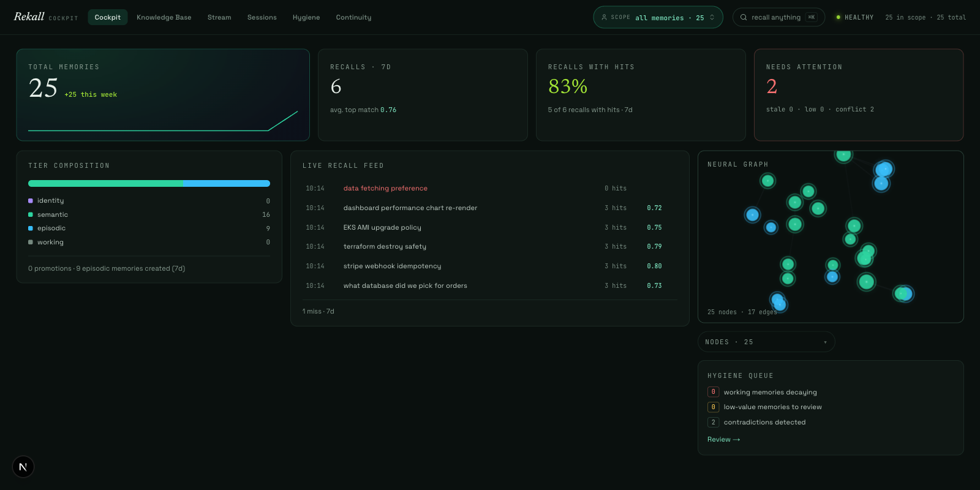Click the search magnifier icon

coord(744,17)
